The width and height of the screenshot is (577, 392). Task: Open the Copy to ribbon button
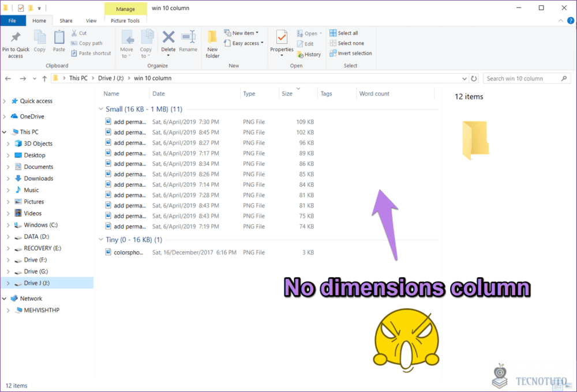[146, 44]
